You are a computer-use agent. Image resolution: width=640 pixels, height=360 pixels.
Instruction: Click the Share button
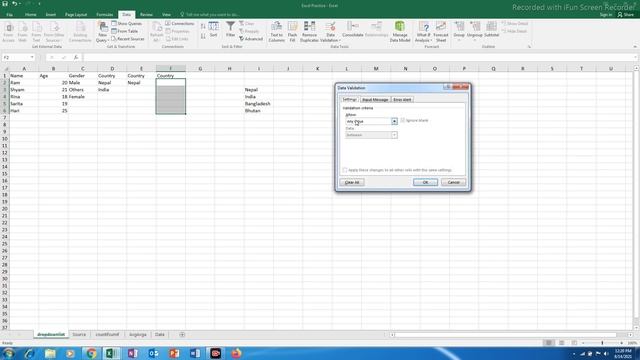click(626, 15)
